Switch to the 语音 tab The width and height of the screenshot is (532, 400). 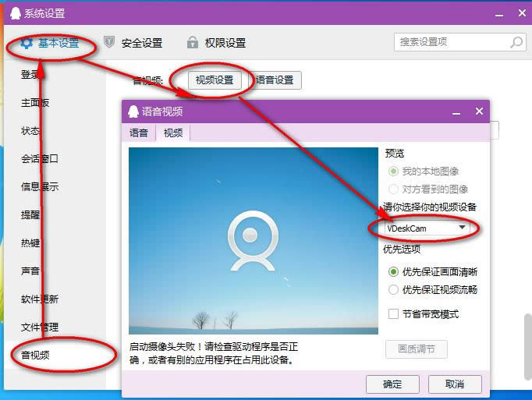139,133
